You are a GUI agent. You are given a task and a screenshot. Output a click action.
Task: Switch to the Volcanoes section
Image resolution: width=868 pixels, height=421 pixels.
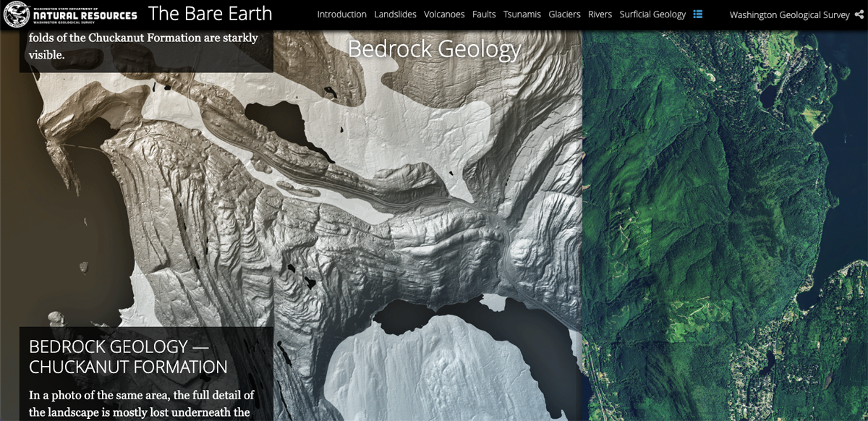tap(444, 14)
